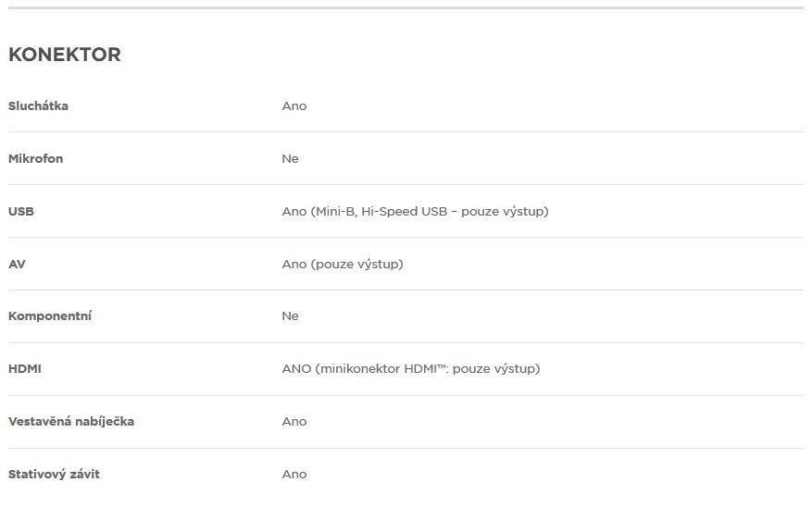Click the Ne value beside Komponentní
812x507 pixels.
coord(290,316)
